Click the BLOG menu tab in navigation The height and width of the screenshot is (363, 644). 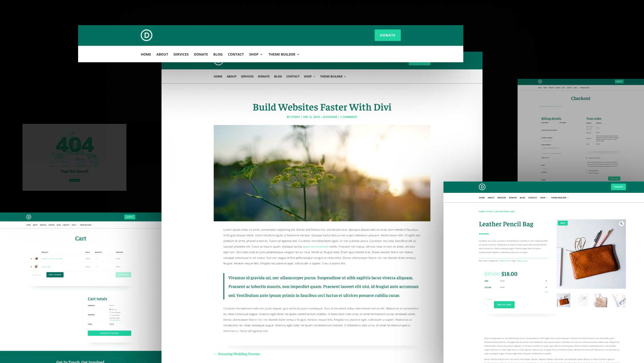(218, 54)
